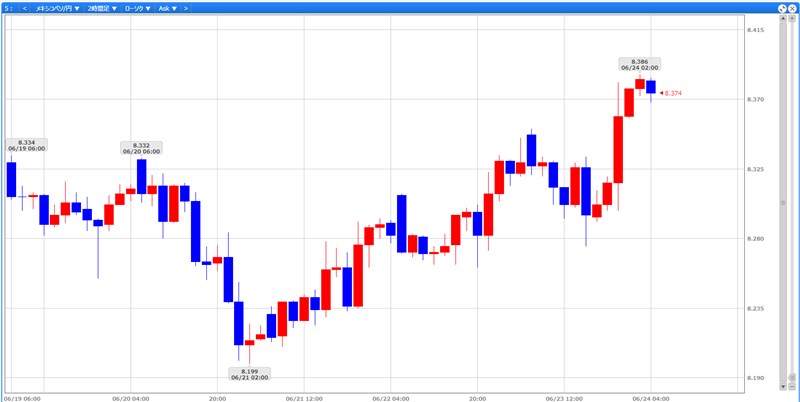Select the 8.334 label at 06/19 06:00

click(27, 146)
